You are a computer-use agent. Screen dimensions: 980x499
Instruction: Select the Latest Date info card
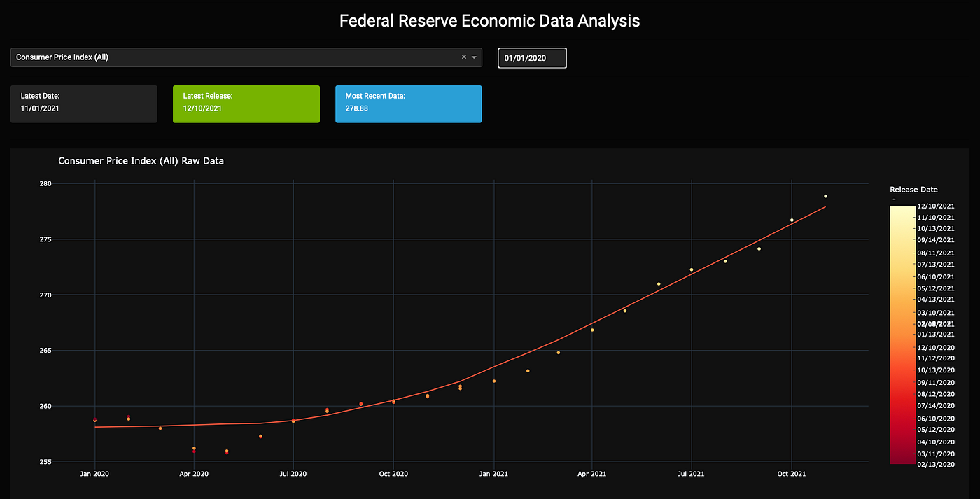pos(83,104)
